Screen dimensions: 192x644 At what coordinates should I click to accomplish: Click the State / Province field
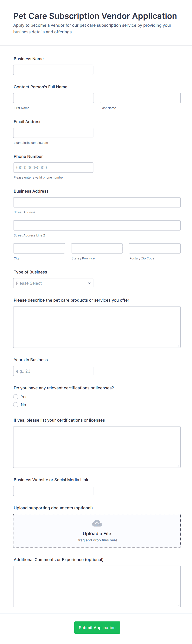point(97,248)
